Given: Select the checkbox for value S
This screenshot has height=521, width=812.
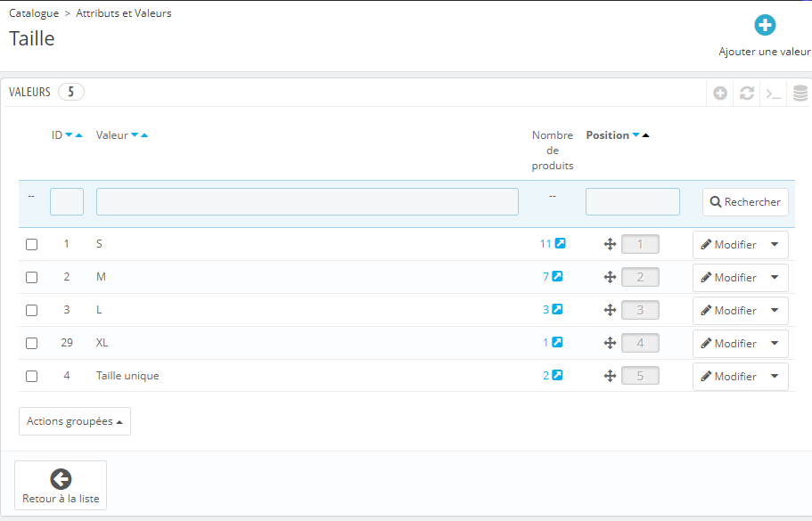Looking at the screenshot, I should point(31,244).
